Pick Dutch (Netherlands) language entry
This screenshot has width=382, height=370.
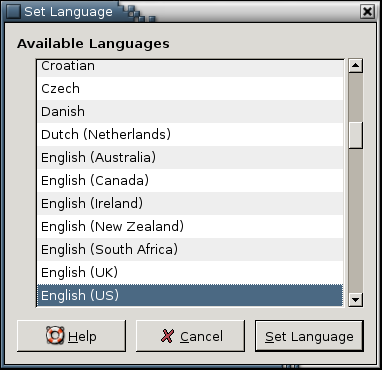click(190, 134)
